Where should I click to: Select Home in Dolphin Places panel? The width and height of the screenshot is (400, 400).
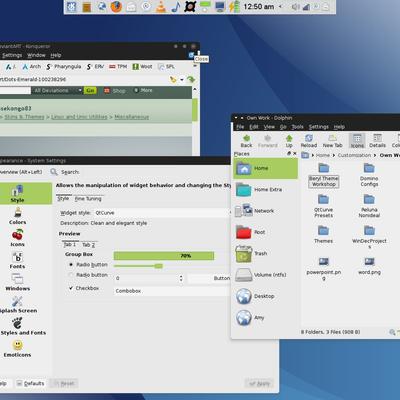pyautogui.click(x=265, y=168)
